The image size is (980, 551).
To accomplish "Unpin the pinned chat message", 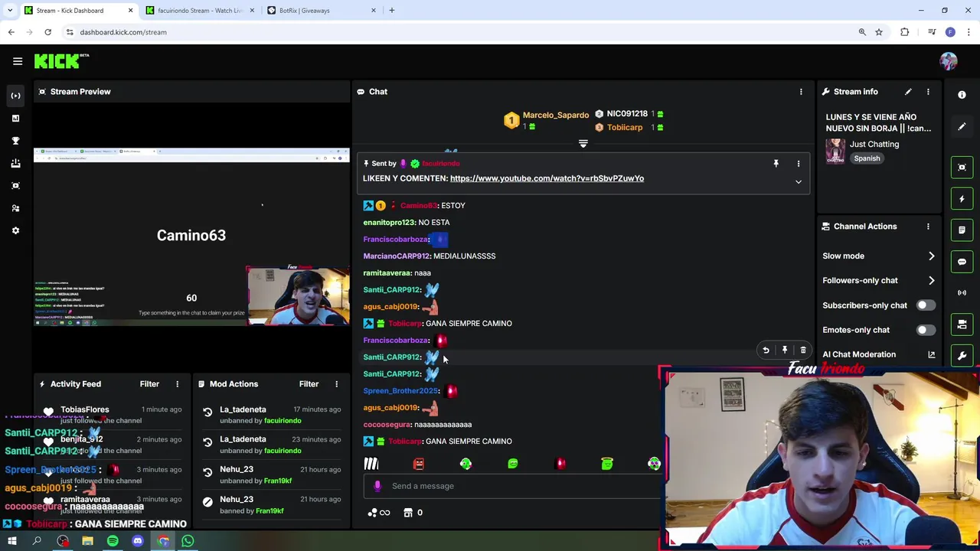I will click(776, 163).
